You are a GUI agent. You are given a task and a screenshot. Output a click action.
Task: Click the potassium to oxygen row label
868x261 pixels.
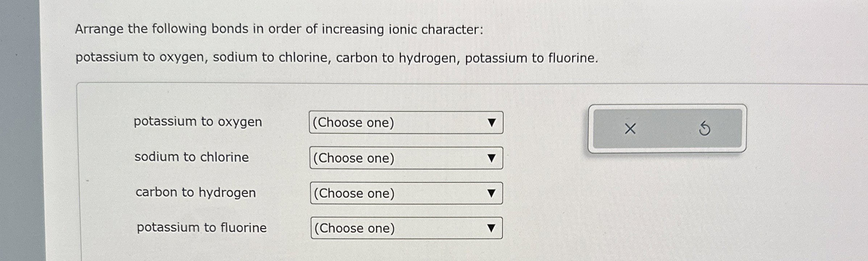(198, 122)
